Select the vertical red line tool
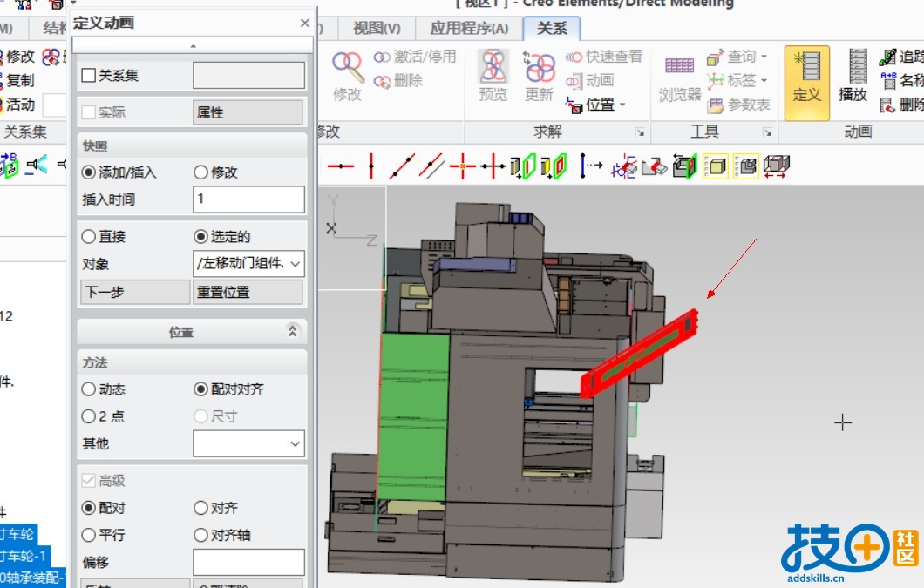 [371, 166]
